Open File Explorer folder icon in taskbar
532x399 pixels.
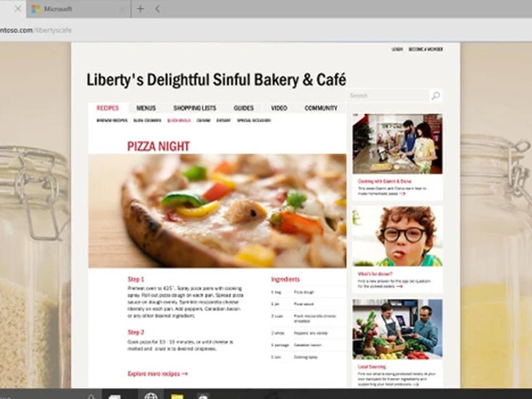click(x=177, y=396)
